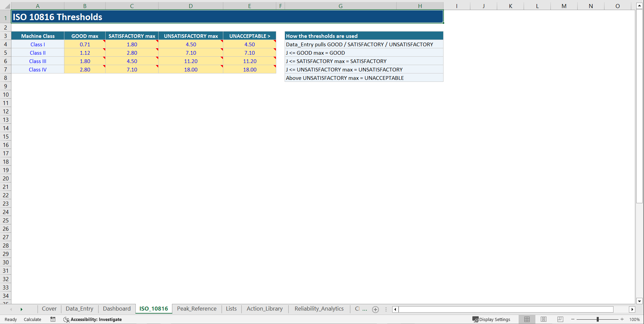This screenshot has height=324, width=644.
Task: Click the 100% zoom level button
Action: 635,319
